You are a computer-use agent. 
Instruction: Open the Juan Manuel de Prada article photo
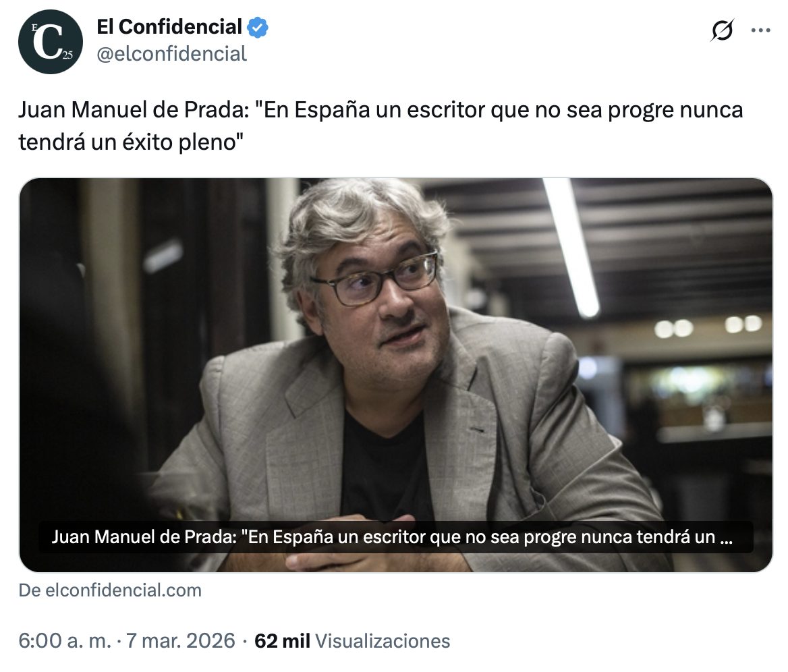395,375
